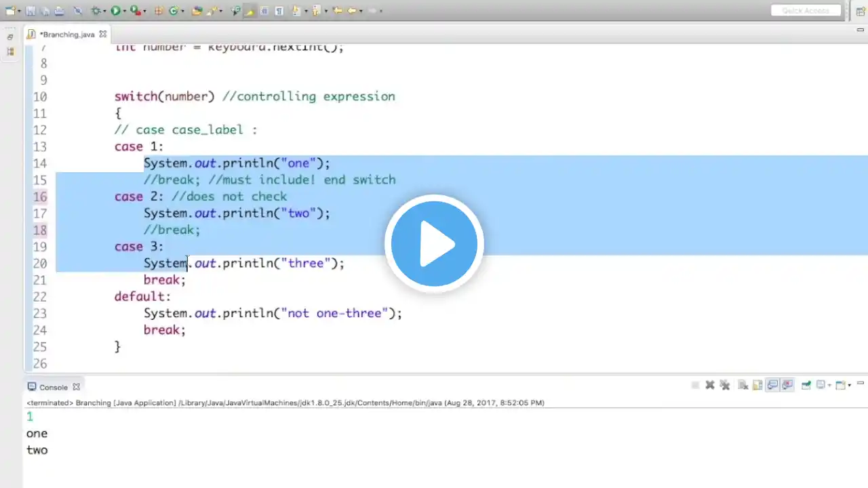This screenshot has height=488, width=868.
Task: Click the Restore icon in left sidebar
Action: pyautogui.click(x=10, y=37)
